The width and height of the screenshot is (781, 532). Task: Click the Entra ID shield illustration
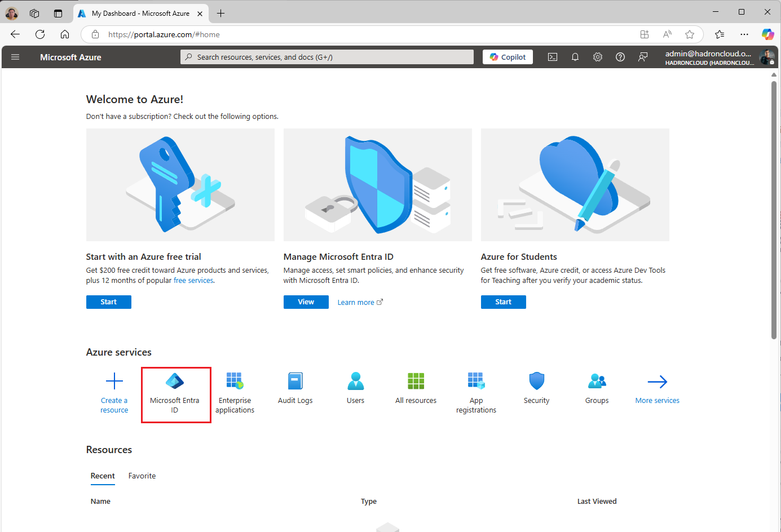tap(378, 185)
